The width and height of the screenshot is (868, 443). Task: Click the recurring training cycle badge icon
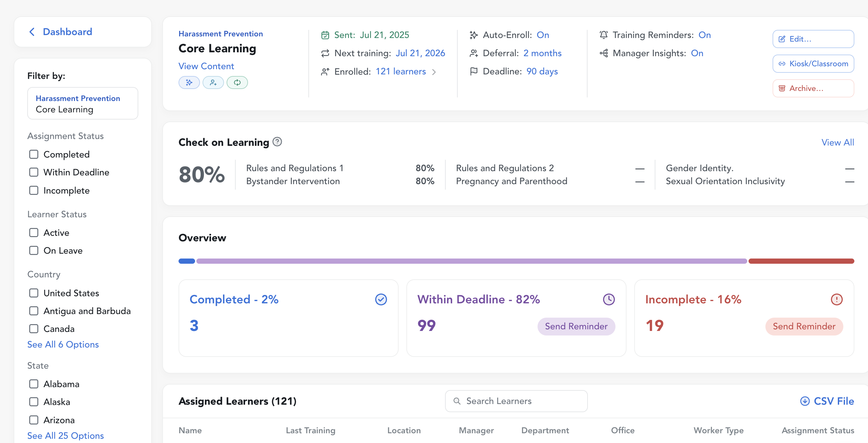point(237,82)
